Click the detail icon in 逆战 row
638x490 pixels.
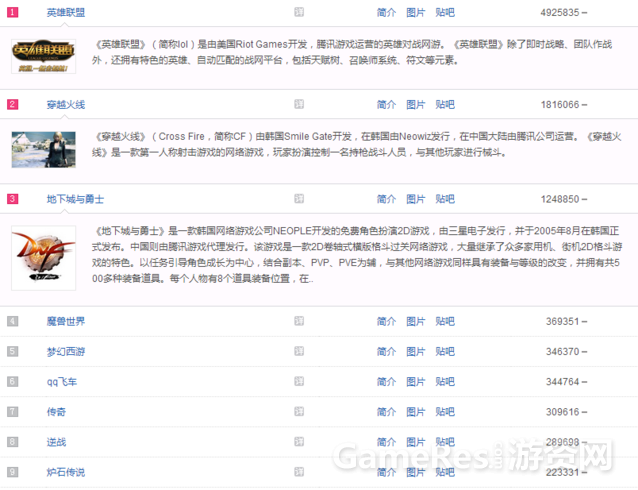tap(299, 442)
